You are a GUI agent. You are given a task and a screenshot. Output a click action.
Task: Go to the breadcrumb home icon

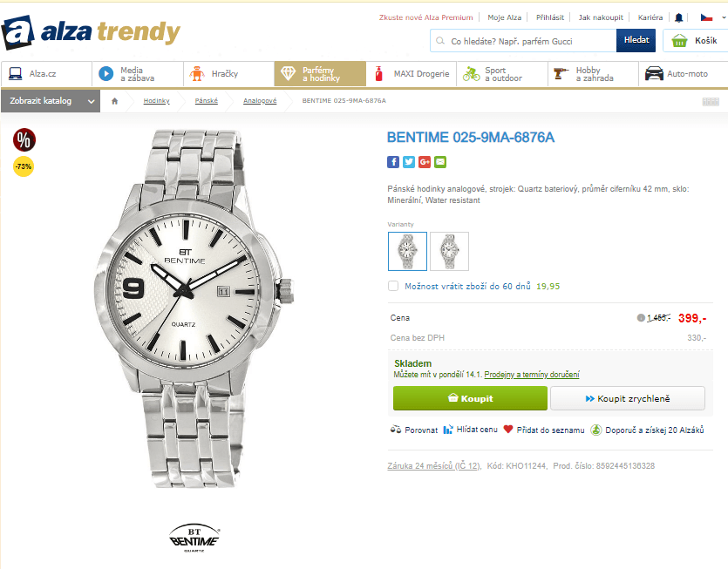tap(114, 101)
